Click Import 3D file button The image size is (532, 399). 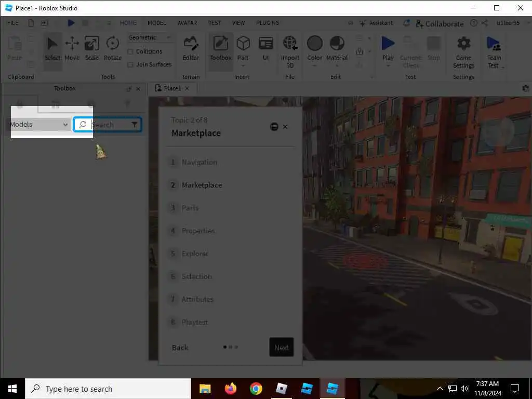(290, 51)
